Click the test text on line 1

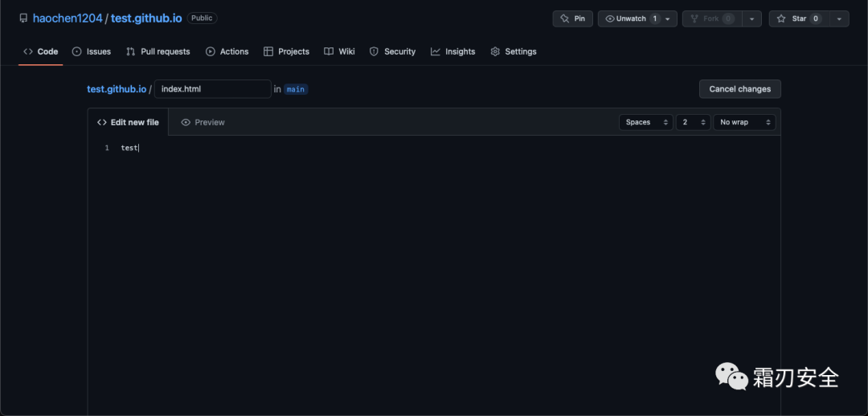coord(129,149)
